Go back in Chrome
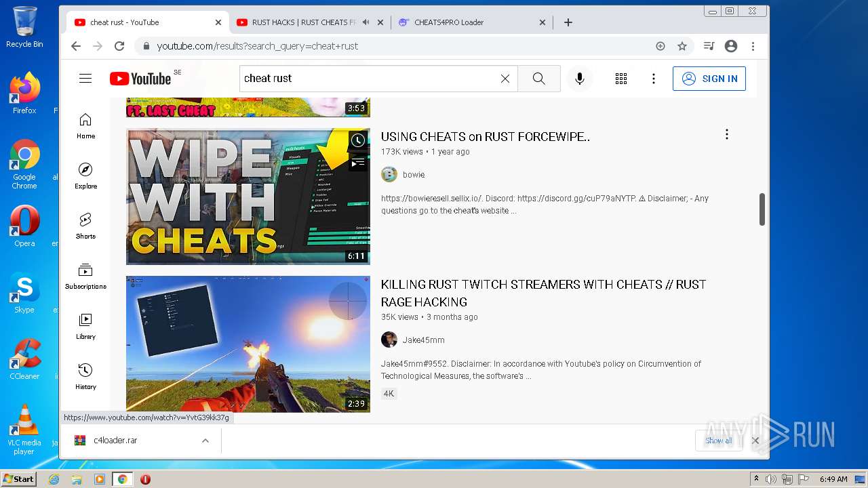 click(76, 46)
